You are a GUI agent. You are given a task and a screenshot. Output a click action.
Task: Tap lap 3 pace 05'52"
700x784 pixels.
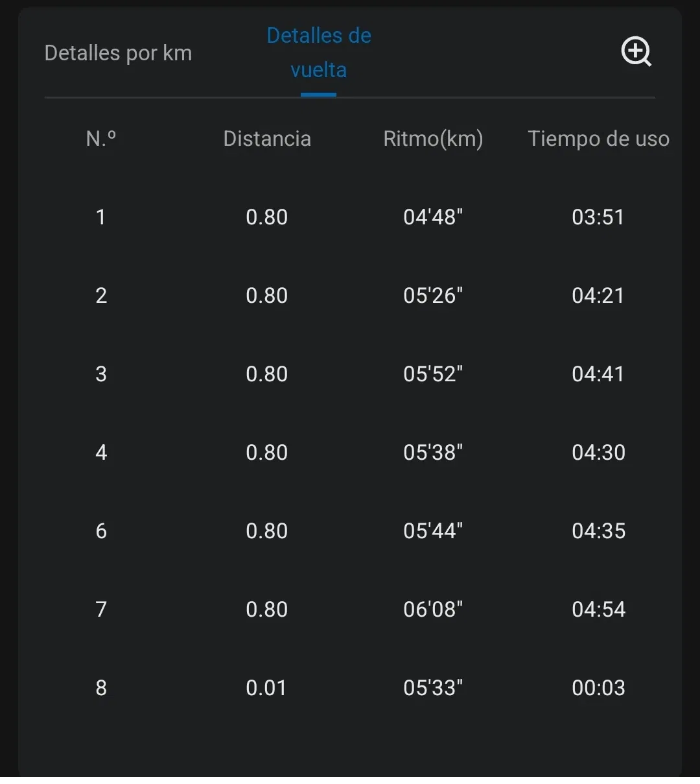[x=433, y=374]
